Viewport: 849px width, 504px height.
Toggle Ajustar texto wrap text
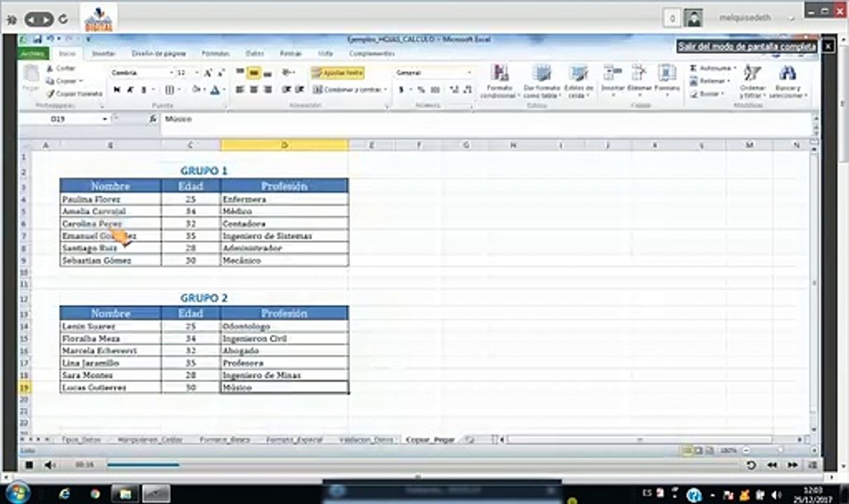coord(338,72)
